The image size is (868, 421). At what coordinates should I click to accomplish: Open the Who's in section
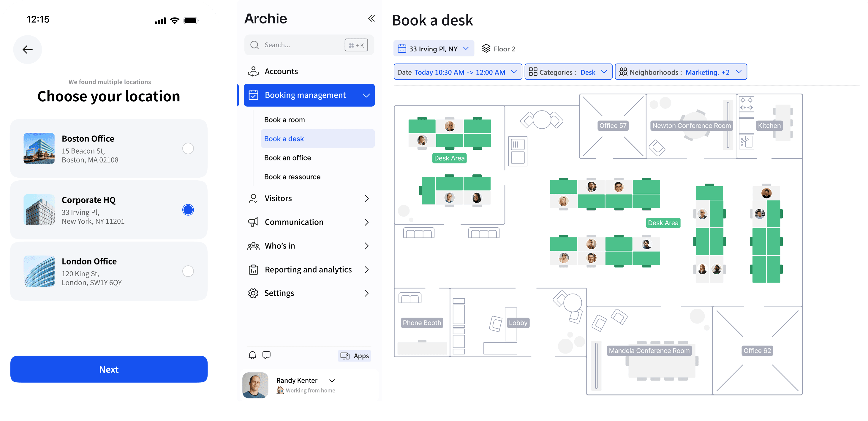point(279,246)
